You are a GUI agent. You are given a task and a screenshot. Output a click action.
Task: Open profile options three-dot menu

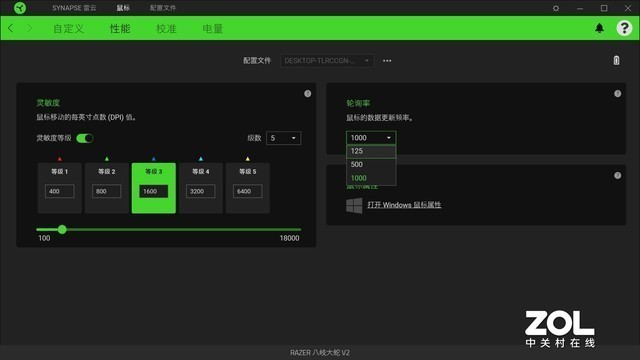pyautogui.click(x=387, y=61)
